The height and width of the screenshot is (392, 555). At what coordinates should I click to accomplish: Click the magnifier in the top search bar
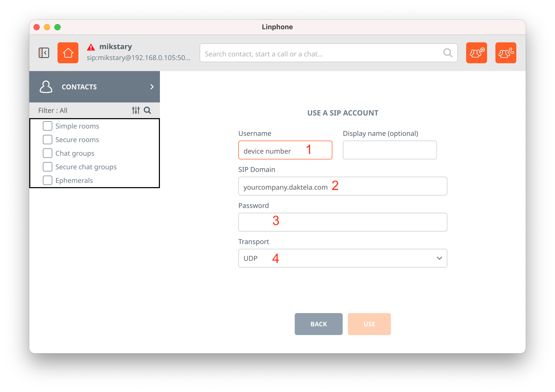(448, 53)
